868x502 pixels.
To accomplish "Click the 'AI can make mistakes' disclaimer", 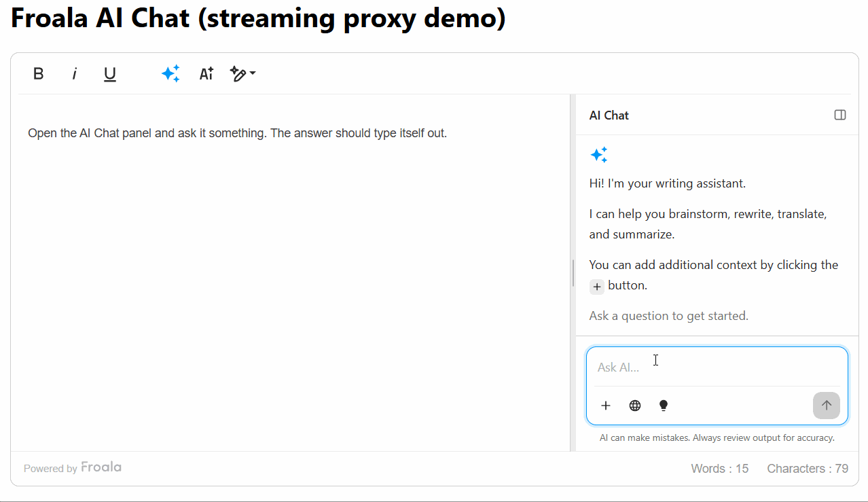I will (717, 438).
